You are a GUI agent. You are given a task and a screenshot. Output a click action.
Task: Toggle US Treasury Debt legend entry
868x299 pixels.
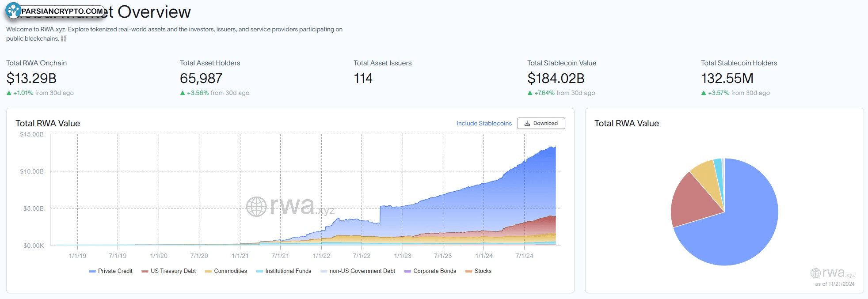tap(168, 271)
